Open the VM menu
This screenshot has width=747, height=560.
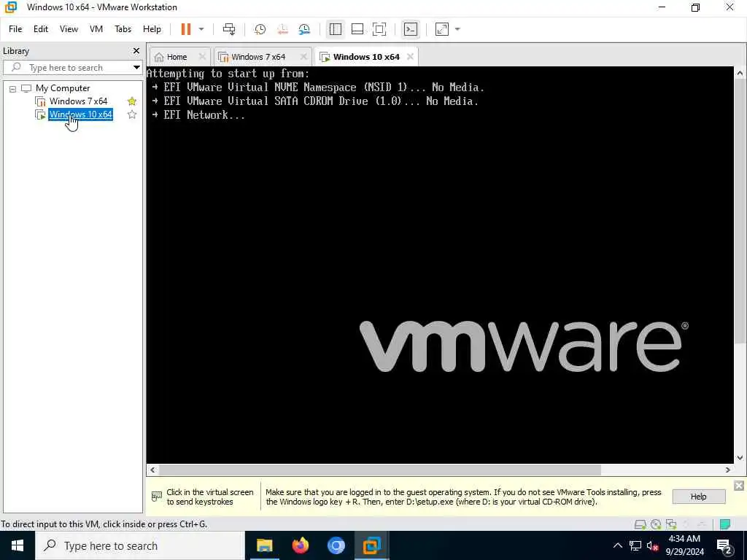point(96,29)
